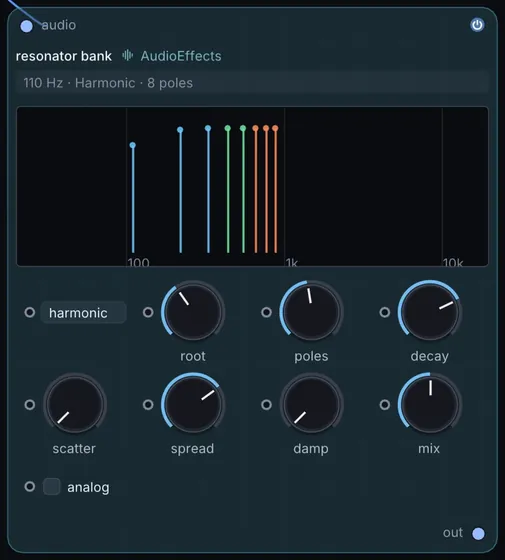
Task: Click the decay knob
Action: pos(430,312)
